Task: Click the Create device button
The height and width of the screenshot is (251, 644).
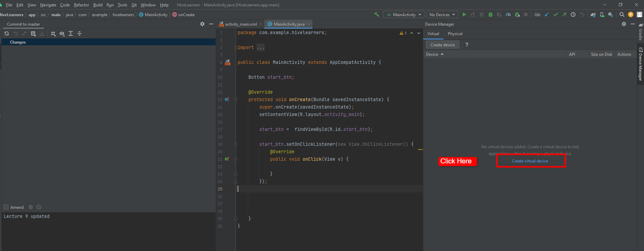Action: (x=443, y=45)
